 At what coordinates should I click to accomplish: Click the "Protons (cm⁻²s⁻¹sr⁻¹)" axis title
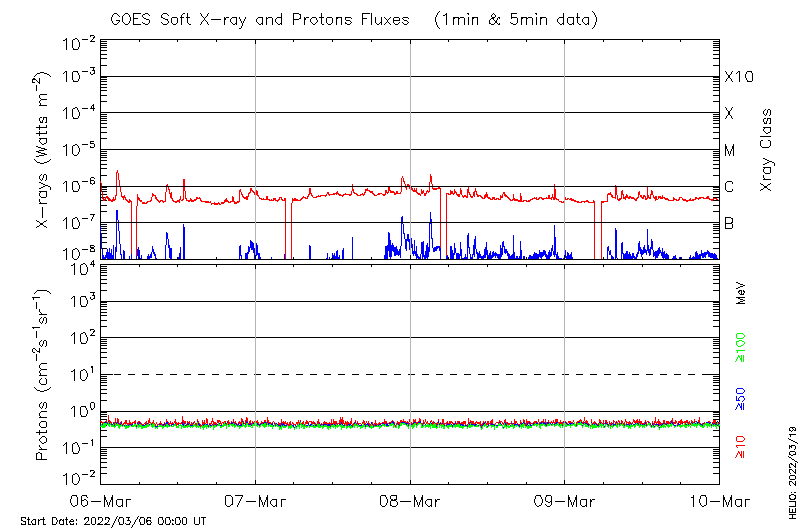[43, 374]
